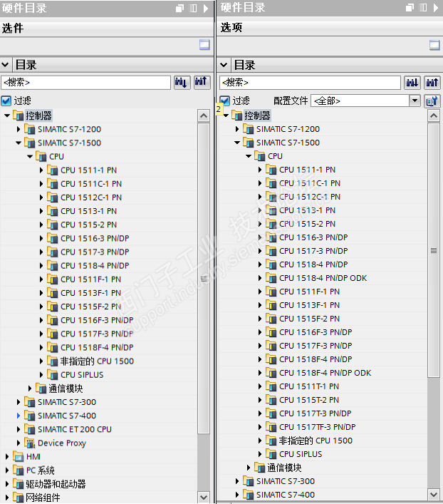Collapse the CPU folder in right tree
This screenshot has height=504, width=443.
pyautogui.click(x=249, y=156)
